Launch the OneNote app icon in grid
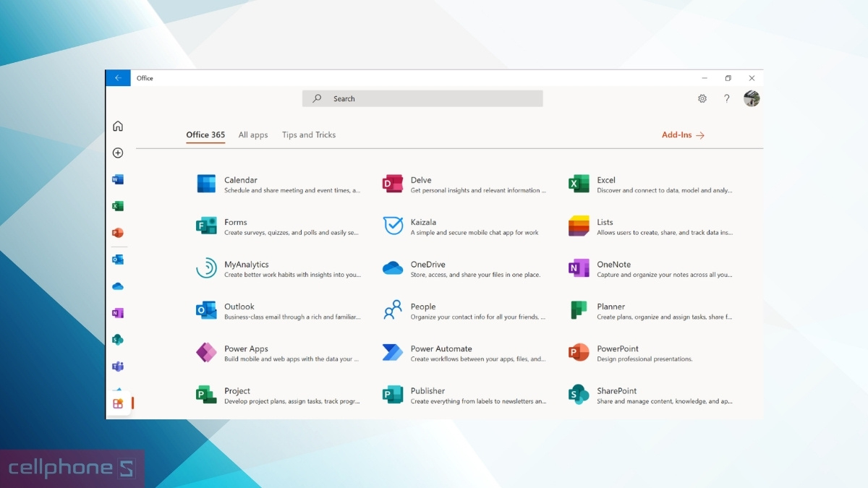The width and height of the screenshot is (868, 488). pos(579,268)
